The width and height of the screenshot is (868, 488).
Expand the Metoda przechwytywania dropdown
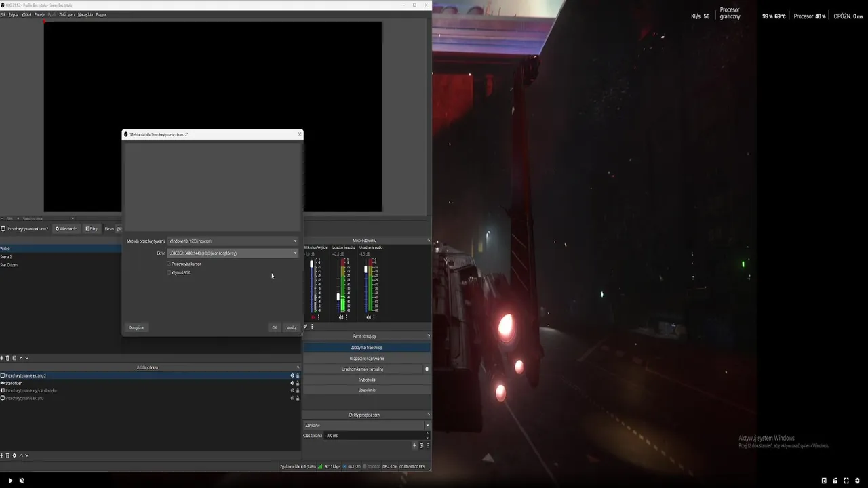[x=233, y=241]
